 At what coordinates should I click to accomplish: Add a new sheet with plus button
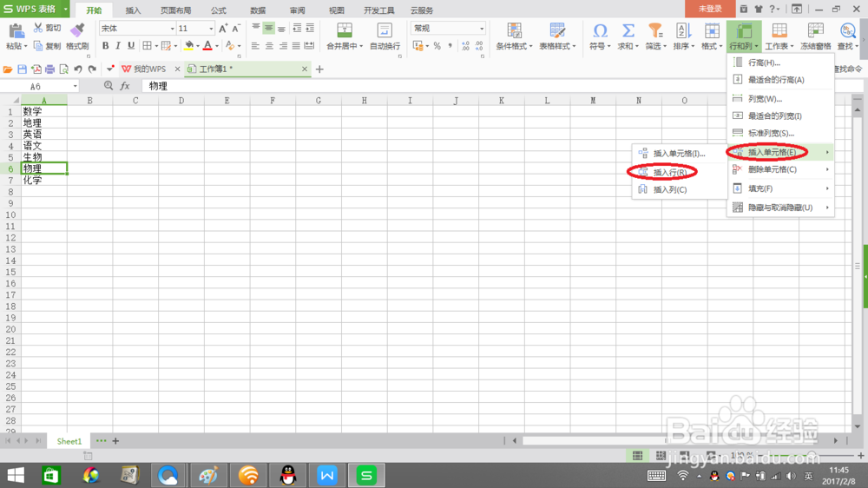tap(115, 441)
